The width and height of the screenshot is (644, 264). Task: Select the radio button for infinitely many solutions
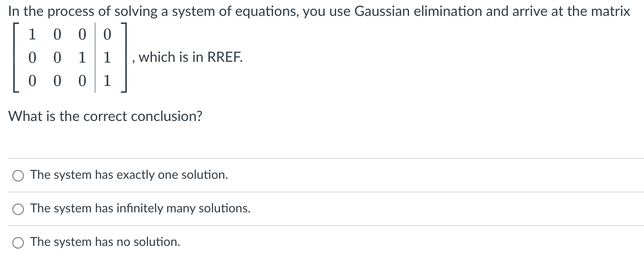pyautogui.click(x=18, y=209)
